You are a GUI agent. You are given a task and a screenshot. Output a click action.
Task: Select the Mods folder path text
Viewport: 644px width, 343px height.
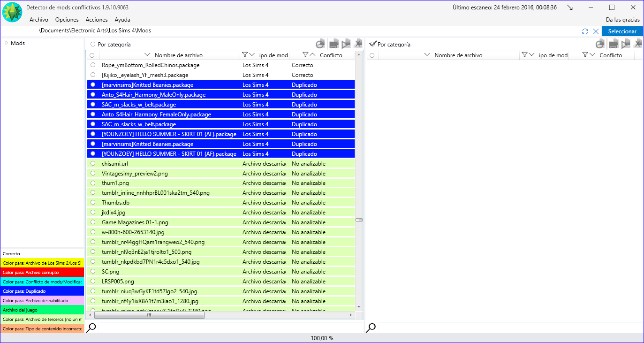95,30
